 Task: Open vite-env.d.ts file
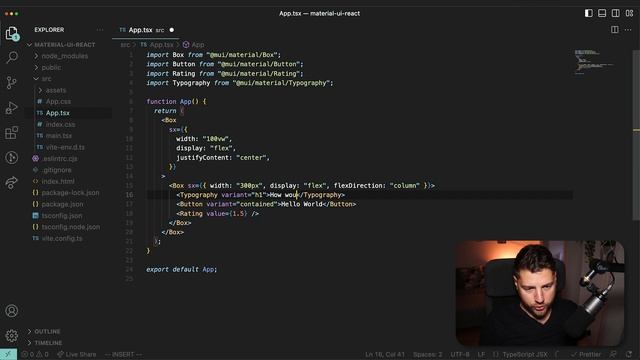click(65, 147)
